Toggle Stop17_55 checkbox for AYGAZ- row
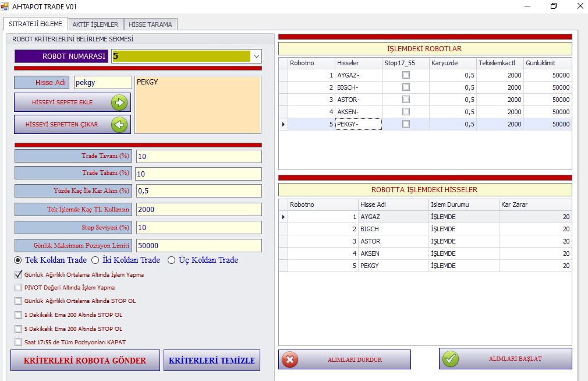Image resolution: width=588 pixels, height=381 pixels. 406,75
